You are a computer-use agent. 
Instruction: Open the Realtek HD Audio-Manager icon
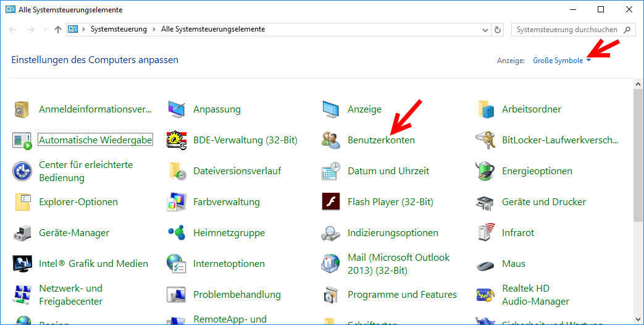coord(485,295)
